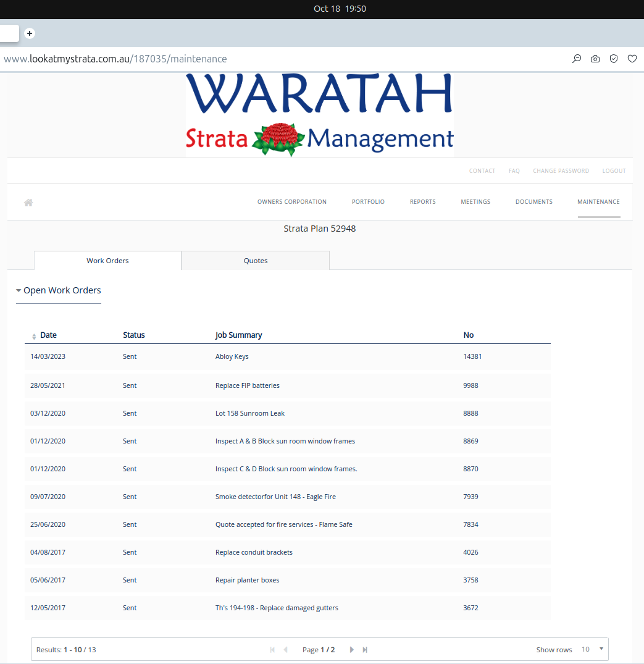The width and height of the screenshot is (644, 664).
Task: Open the Portfolio menu
Action: [369, 201]
